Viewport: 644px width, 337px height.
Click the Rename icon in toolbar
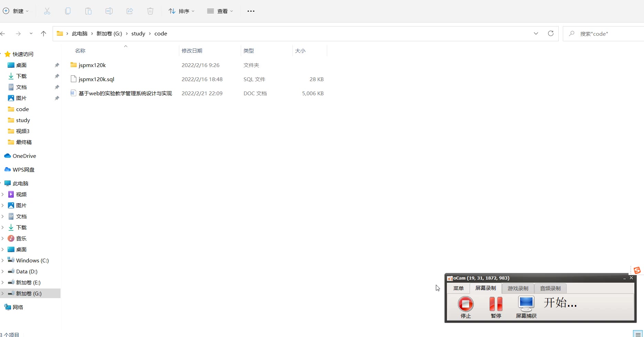(109, 11)
